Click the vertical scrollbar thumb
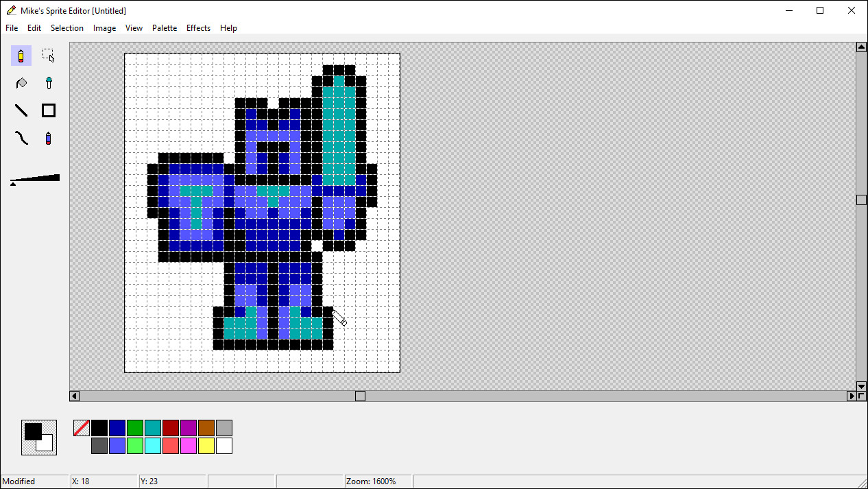The image size is (868, 489). click(x=862, y=200)
